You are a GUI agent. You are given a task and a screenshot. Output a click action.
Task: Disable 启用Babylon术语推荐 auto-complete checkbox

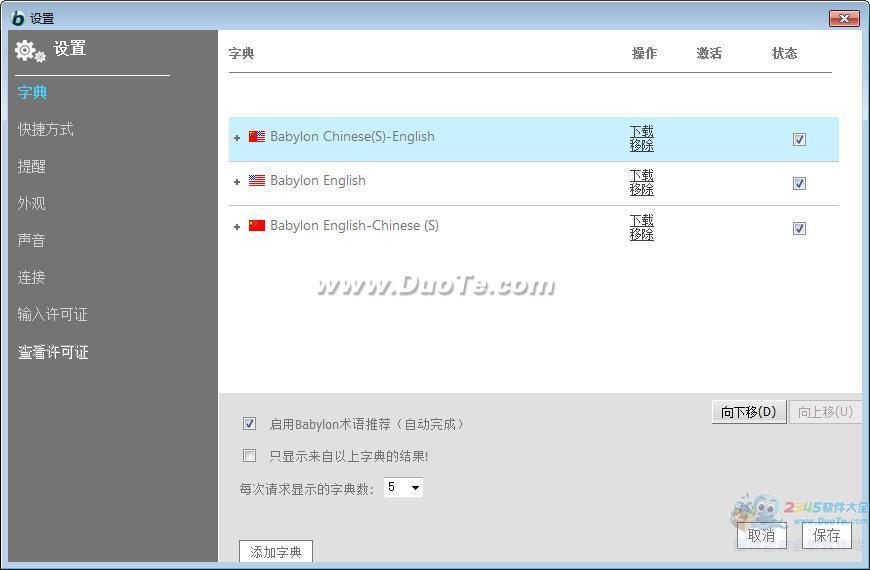point(250,424)
